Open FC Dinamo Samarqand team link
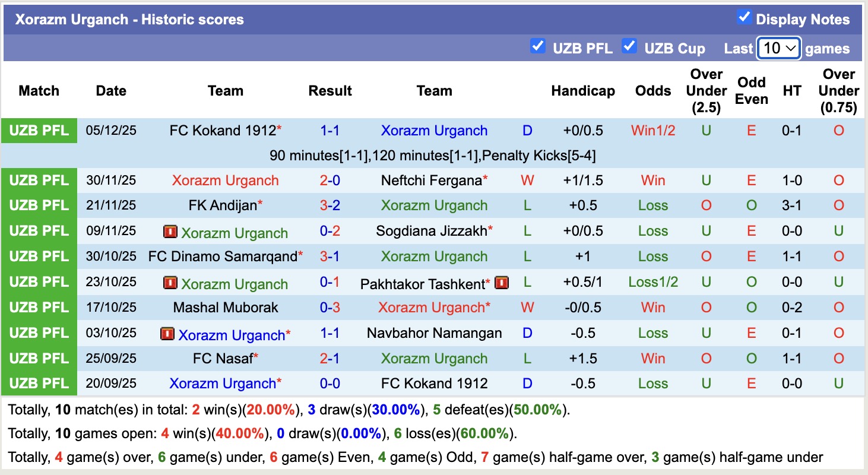Image resolution: width=868 pixels, height=475 pixels. point(223,256)
